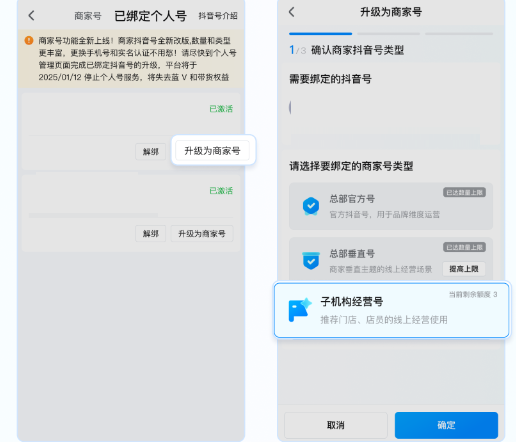Viewport: 516px width, 442px height.
Task: Select the 总部垂直号 account type
Action: click(x=391, y=260)
